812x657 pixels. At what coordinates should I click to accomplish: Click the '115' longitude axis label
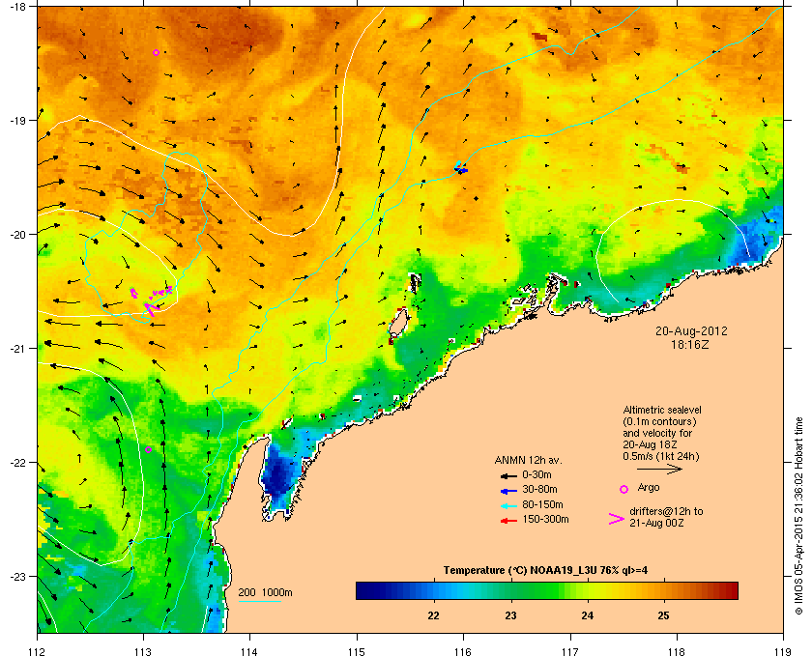[x=357, y=651]
